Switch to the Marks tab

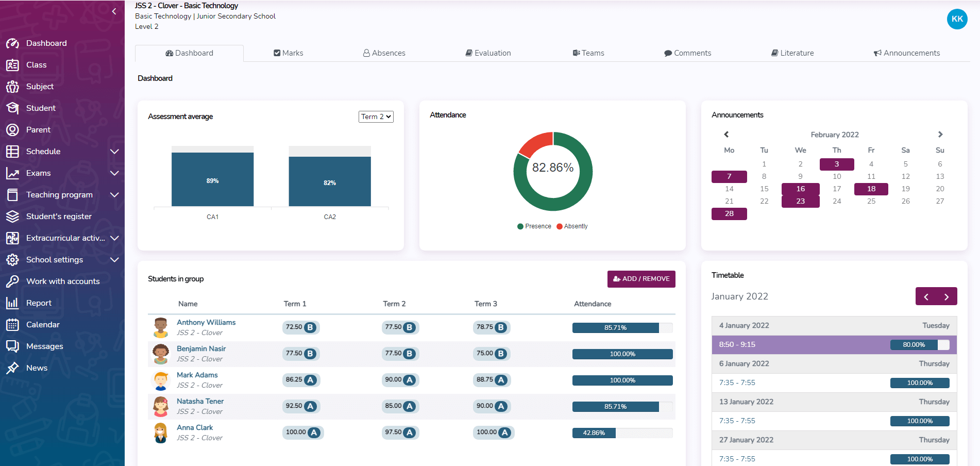289,53
